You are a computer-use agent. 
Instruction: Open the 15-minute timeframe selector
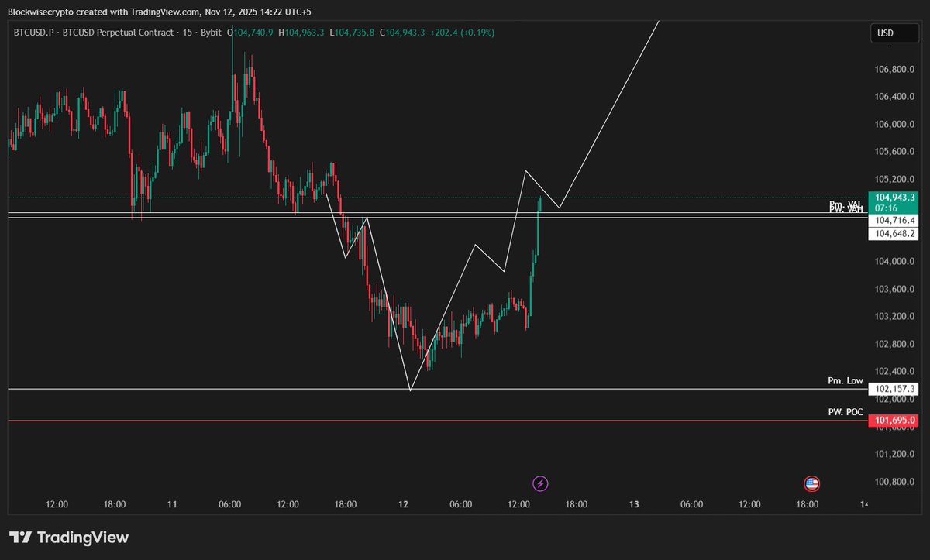point(186,33)
